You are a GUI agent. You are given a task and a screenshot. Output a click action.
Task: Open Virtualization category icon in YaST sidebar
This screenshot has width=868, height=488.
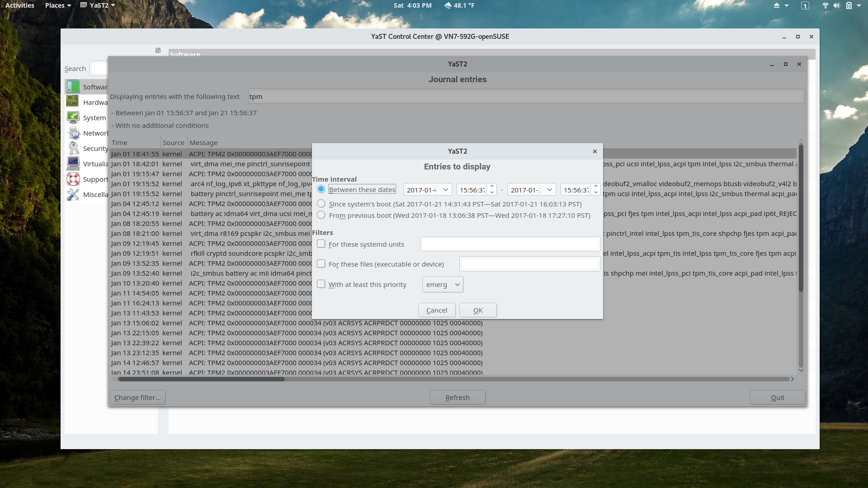pyautogui.click(x=73, y=164)
